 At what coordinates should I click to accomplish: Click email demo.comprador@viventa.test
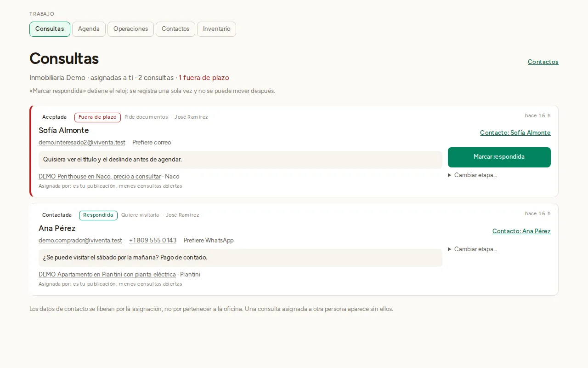pos(80,241)
